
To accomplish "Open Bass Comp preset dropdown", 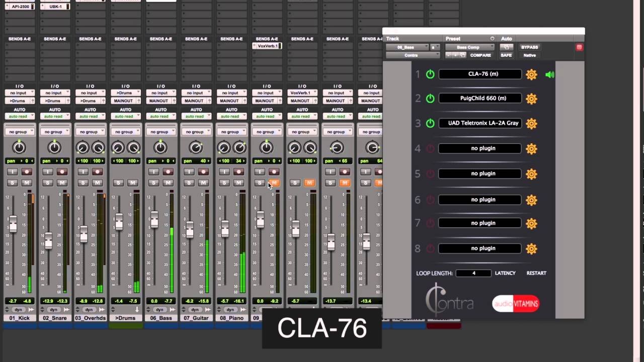I will pyautogui.click(x=469, y=47).
